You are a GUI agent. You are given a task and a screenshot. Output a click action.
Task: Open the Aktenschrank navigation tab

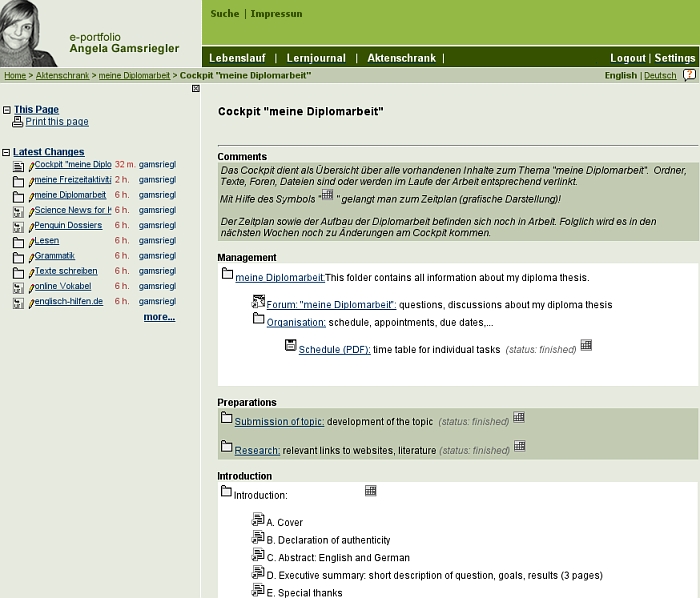tap(401, 58)
